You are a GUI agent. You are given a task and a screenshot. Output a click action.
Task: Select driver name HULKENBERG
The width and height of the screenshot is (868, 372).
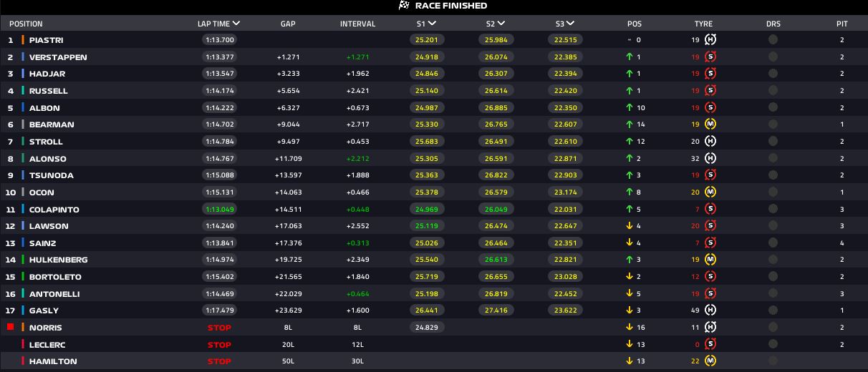coord(58,260)
